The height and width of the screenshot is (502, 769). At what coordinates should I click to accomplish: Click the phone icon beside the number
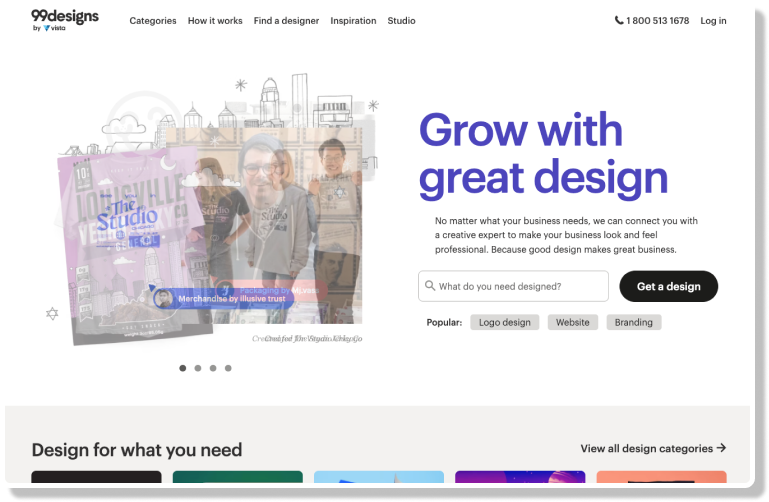coord(619,21)
